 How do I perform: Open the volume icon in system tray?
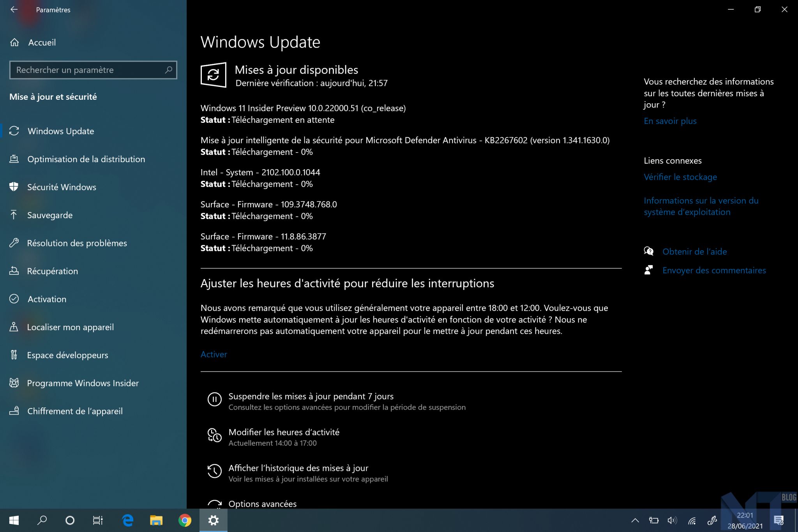672,520
